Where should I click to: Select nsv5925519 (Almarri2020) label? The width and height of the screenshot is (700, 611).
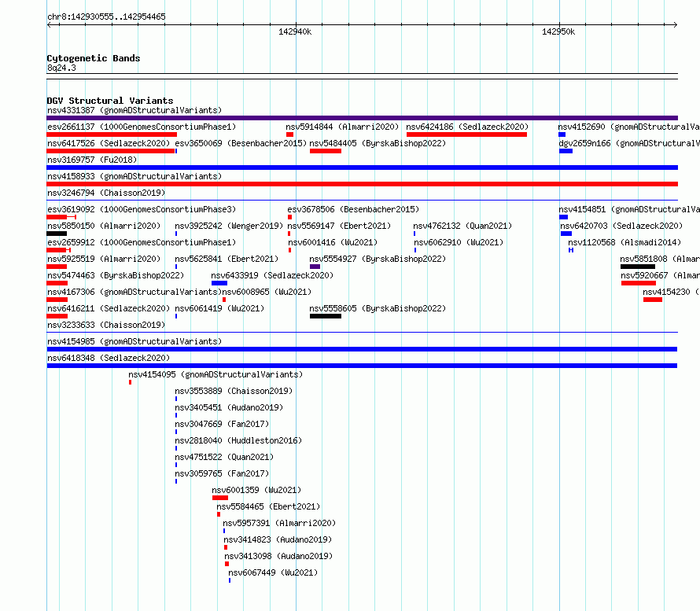coord(104,259)
